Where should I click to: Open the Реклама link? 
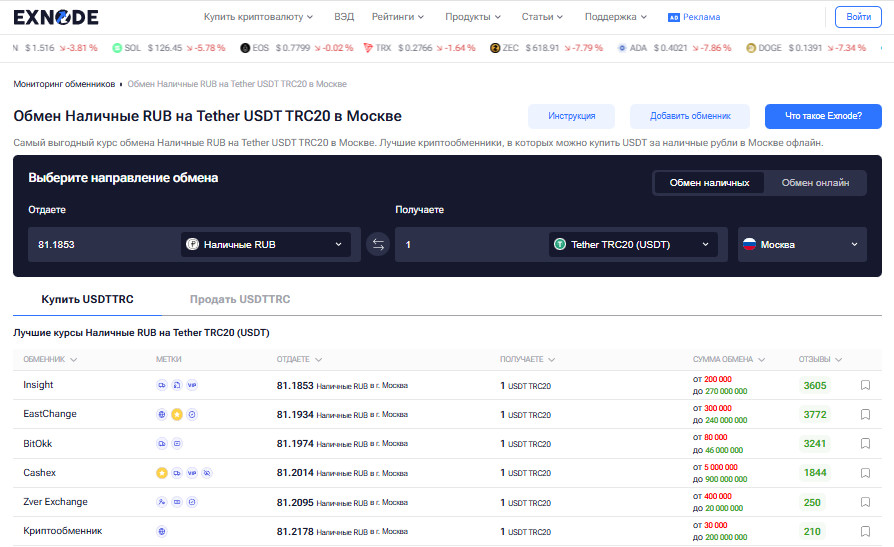coord(694,17)
